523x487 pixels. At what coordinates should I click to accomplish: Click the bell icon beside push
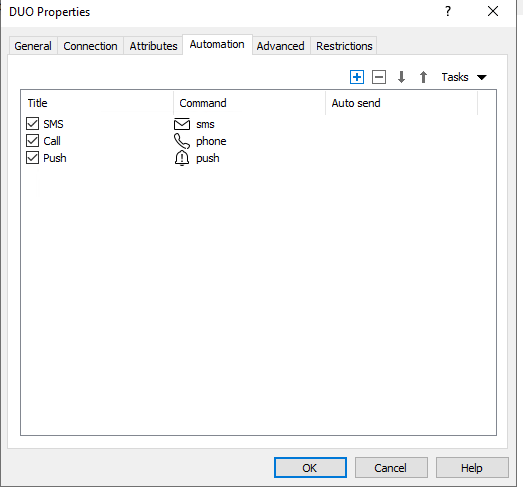[182, 158]
